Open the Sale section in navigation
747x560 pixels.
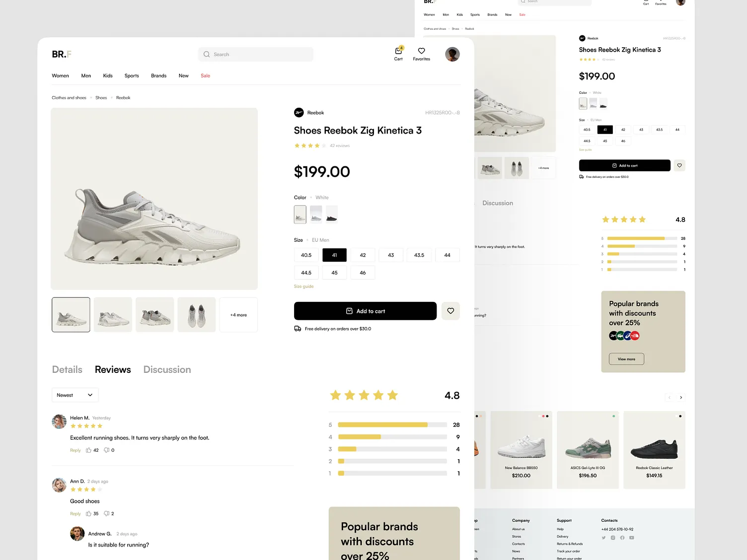(x=205, y=75)
